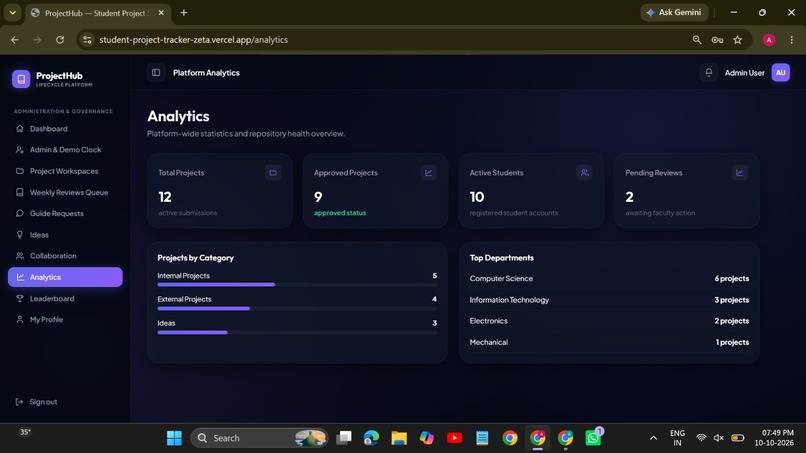Image resolution: width=806 pixels, height=453 pixels.
Task: View site information icon in address bar
Action: click(x=87, y=40)
